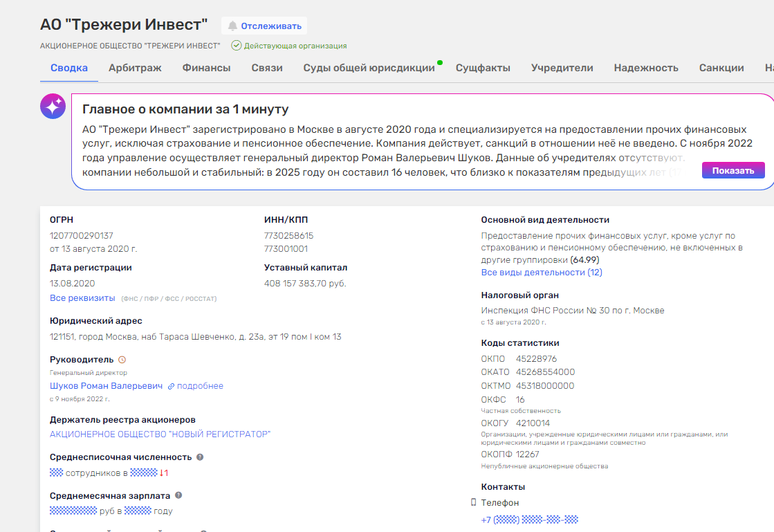The width and height of the screenshot is (774, 532).
Task: Click the bell icon in Отслеживать button
Action: 232,26
